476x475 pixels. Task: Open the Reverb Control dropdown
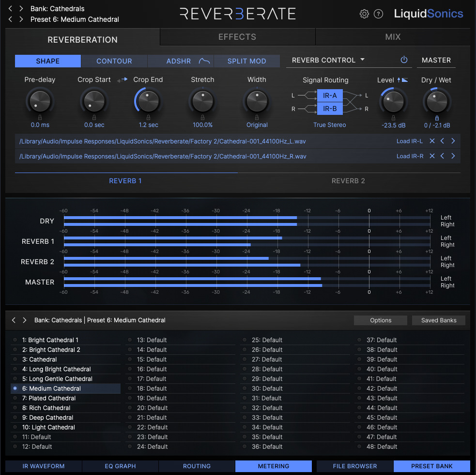pos(328,60)
